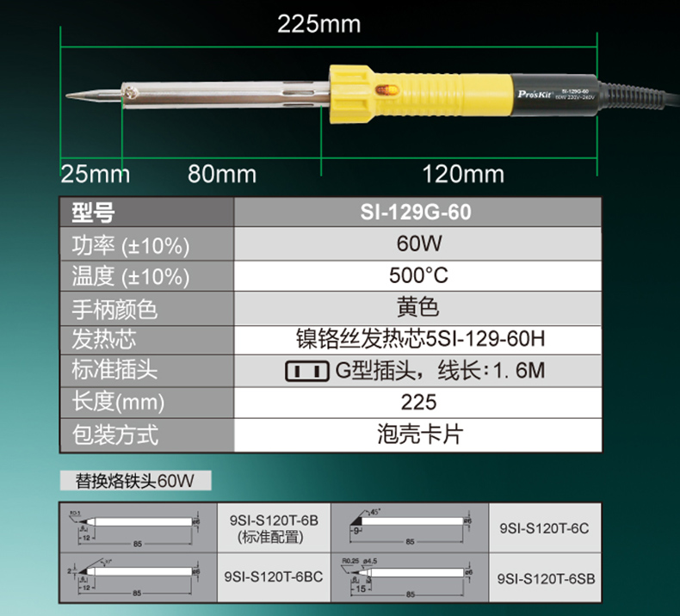This screenshot has height=616, width=680.
Task: Click the 型号 header cell
Action: (93, 212)
